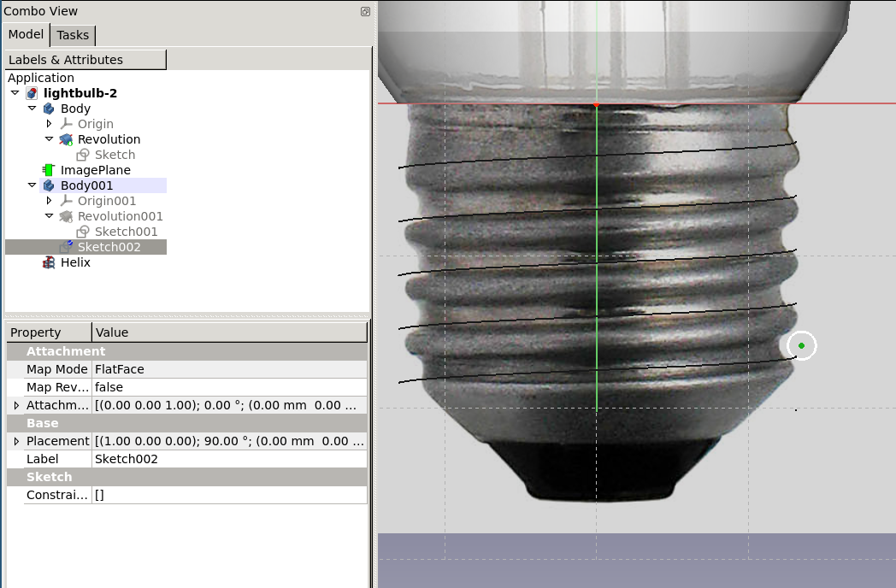
Task: Expand the Attachment offset property row
Action: coord(16,405)
